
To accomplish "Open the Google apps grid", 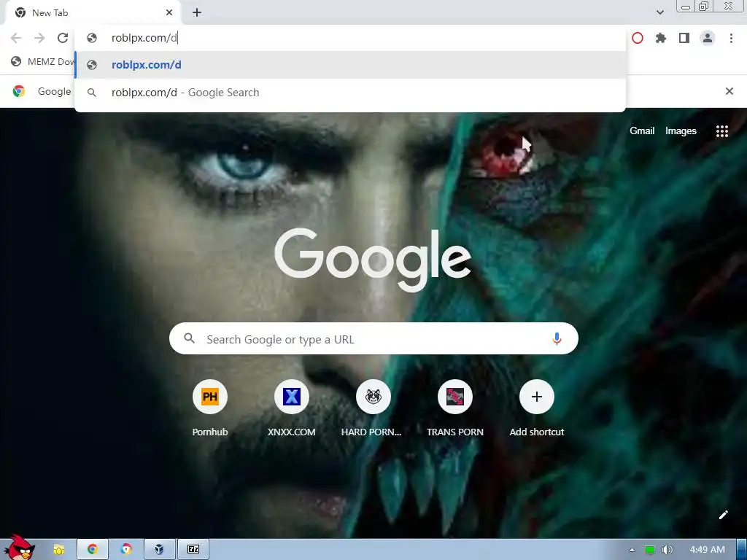I will point(721,131).
